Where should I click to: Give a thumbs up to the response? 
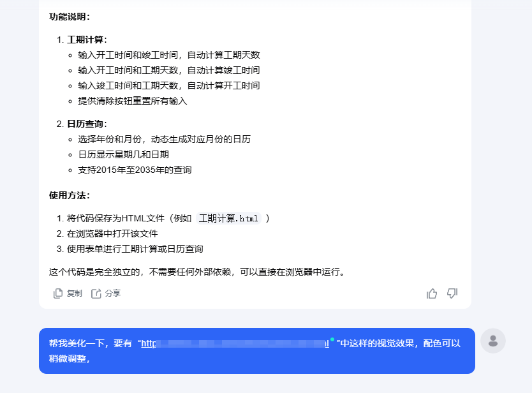(432, 293)
